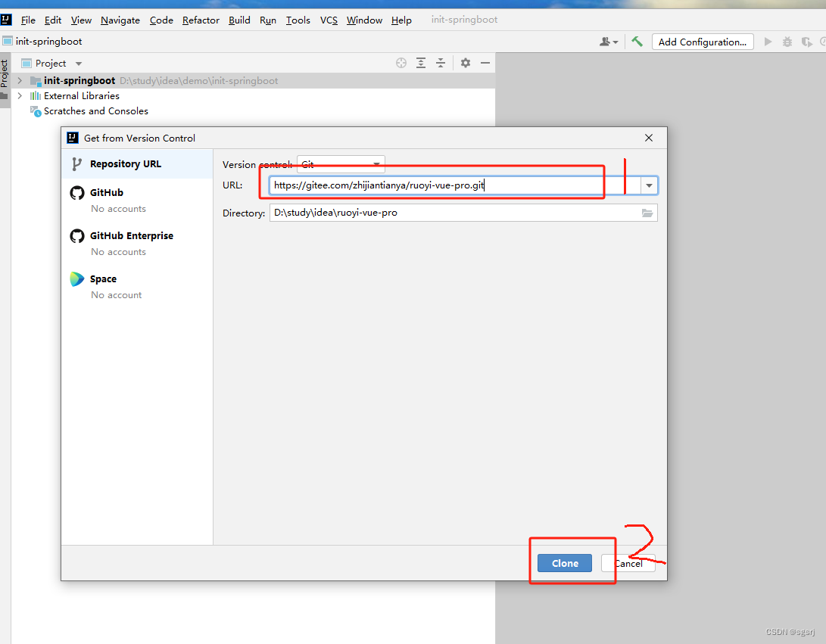Expand the init-springboot project node

pos(20,80)
